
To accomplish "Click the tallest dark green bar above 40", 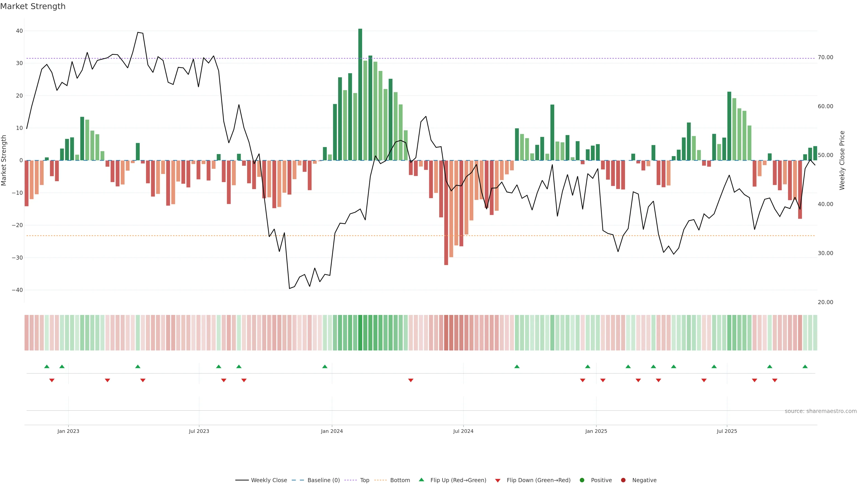I will point(360,94).
